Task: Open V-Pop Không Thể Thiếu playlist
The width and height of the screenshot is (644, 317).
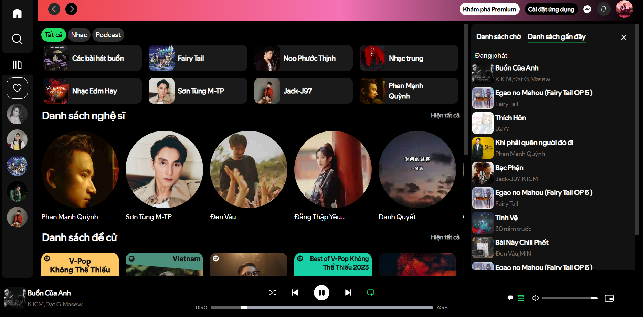Action: (80, 265)
